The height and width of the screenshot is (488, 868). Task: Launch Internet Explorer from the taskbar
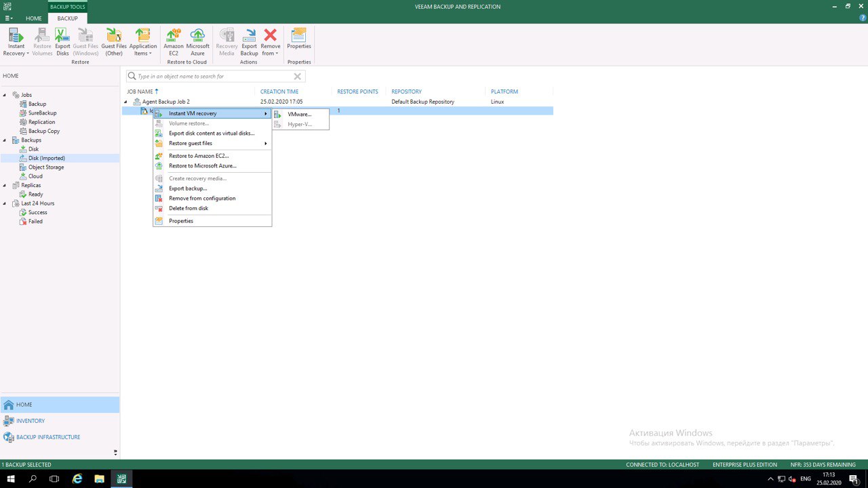(77, 479)
